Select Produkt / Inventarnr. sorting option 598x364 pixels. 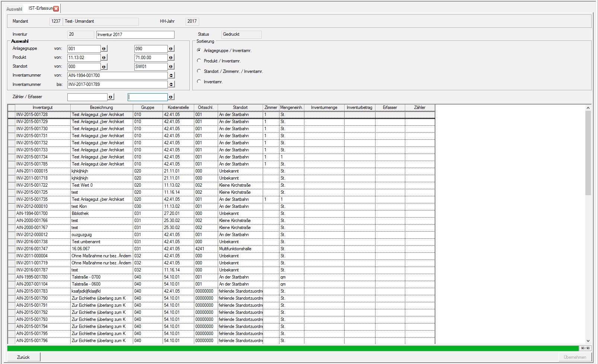coord(199,61)
